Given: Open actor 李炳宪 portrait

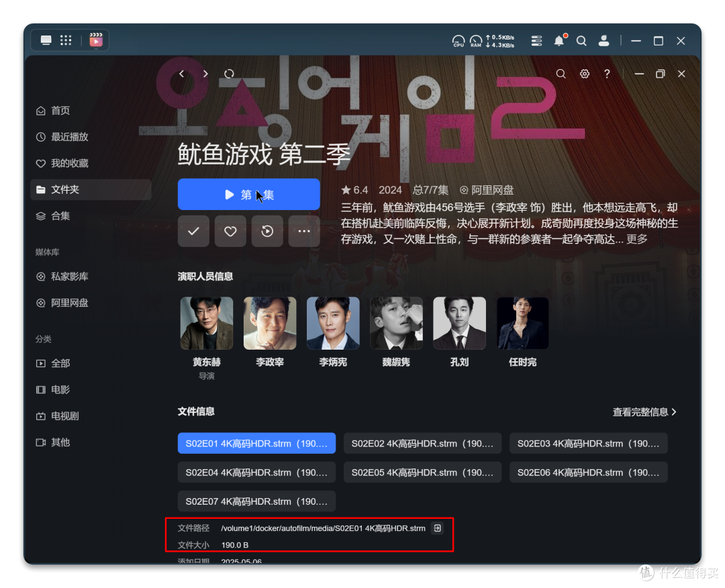Looking at the screenshot, I should 333,323.
